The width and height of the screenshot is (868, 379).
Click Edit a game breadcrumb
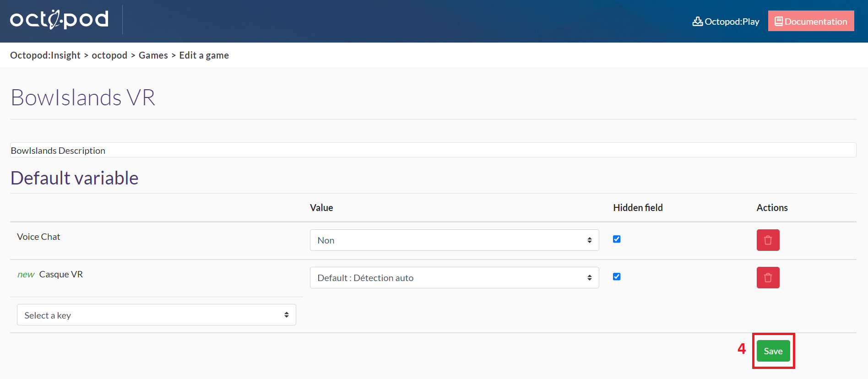(204, 55)
